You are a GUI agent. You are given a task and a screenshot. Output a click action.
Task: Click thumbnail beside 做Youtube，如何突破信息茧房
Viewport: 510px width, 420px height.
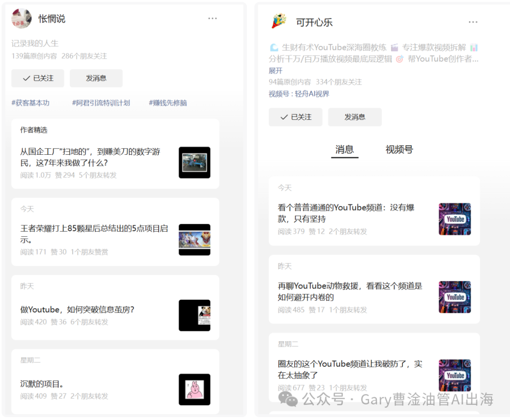coord(195,315)
